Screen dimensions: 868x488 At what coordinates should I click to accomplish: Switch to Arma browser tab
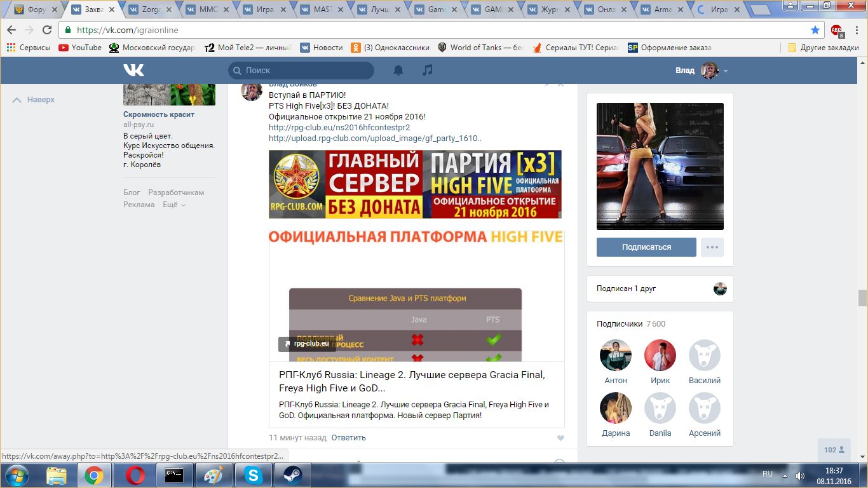(x=664, y=10)
